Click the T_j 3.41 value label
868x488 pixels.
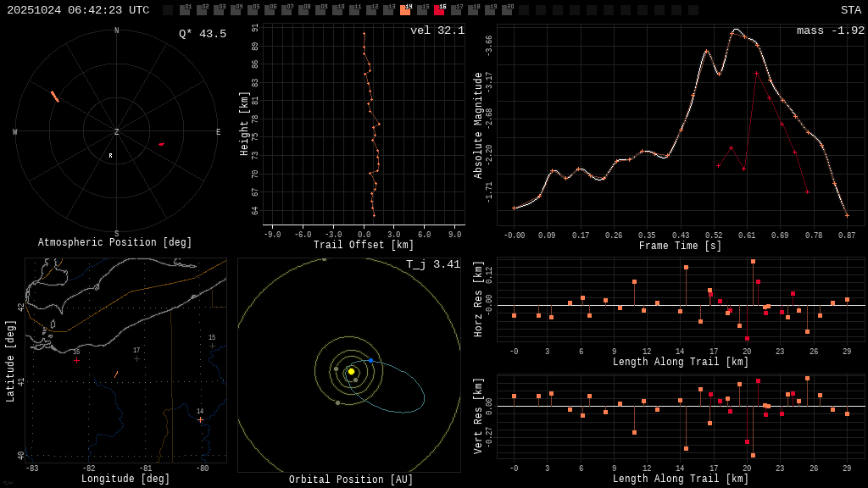point(432,264)
